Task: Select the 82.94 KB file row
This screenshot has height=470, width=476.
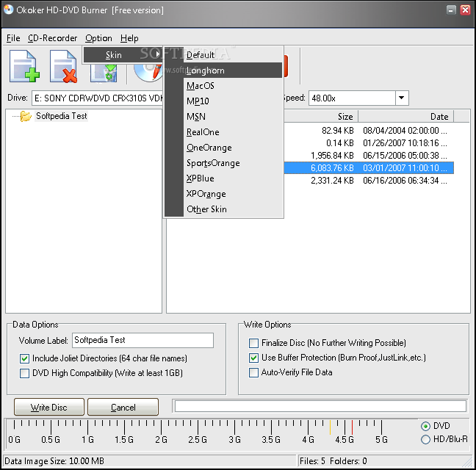Action: [x=369, y=131]
